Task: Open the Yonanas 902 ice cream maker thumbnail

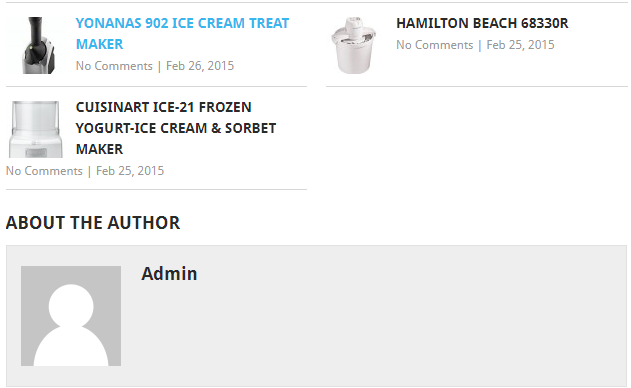Action: 36,45
